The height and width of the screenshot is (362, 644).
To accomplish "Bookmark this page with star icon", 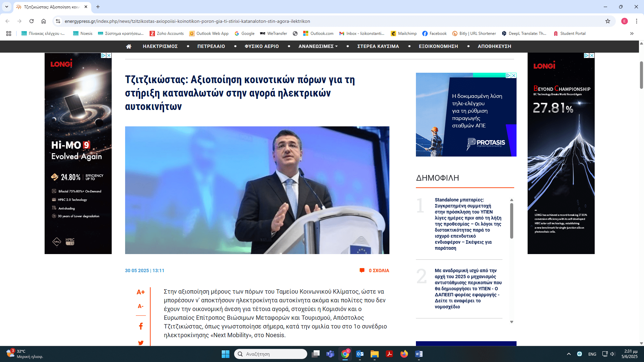I will point(608,21).
